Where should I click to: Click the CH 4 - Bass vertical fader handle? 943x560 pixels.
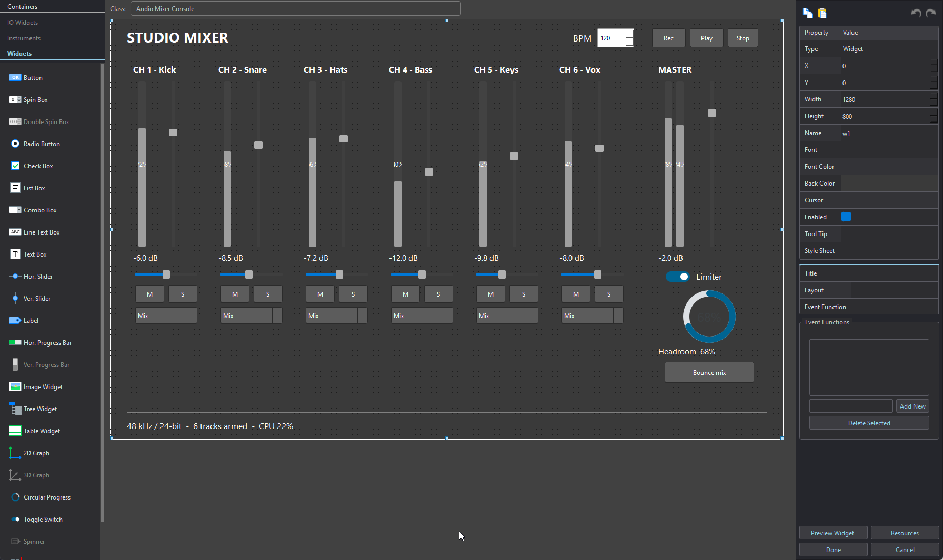(x=429, y=172)
